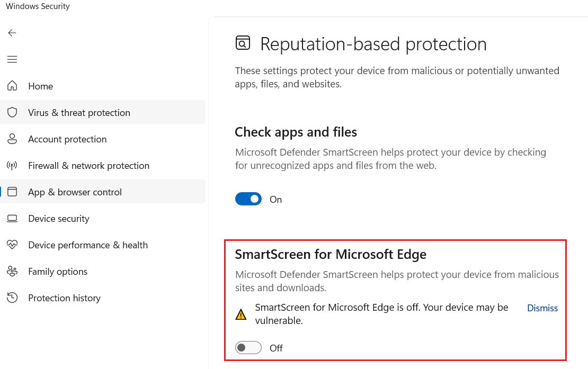Click the Protection history clock icon

coord(12,298)
